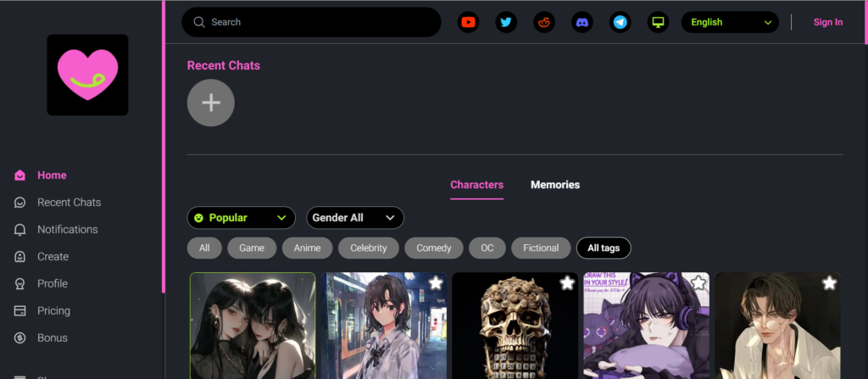The width and height of the screenshot is (868, 379).
Task: Switch to the Characters tab
Action: click(x=476, y=185)
